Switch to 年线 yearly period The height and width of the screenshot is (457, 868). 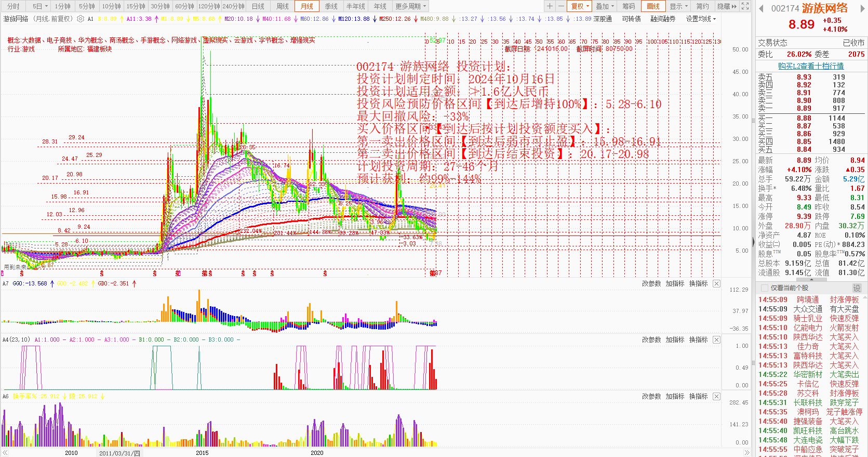point(380,6)
